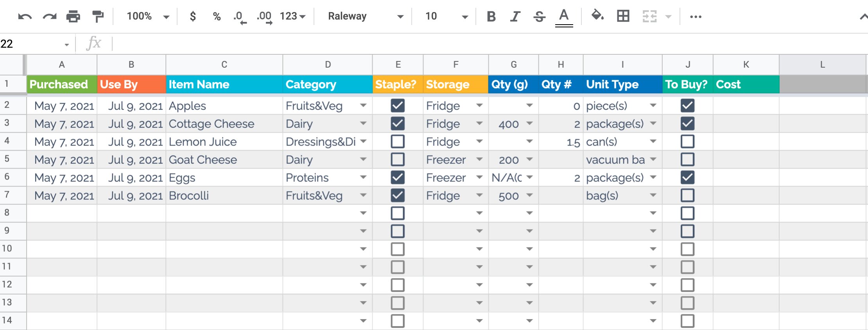The height and width of the screenshot is (330, 868).
Task: Toggle Italic formatting
Action: click(515, 16)
